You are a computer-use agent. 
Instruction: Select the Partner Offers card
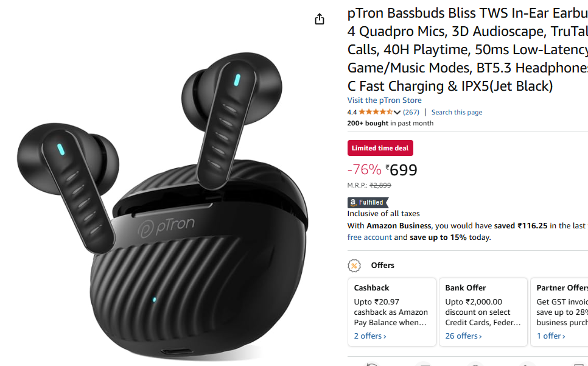point(559,312)
